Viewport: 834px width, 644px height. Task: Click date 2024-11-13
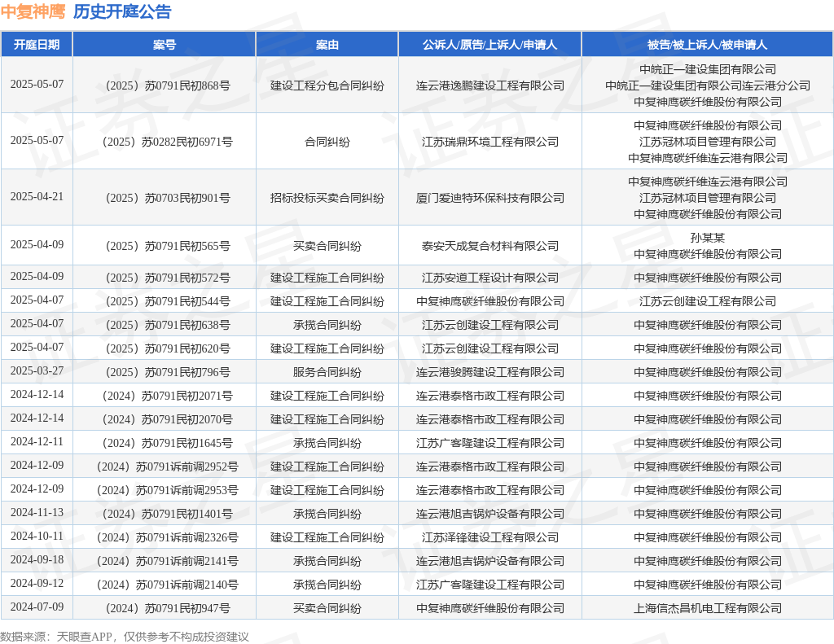[37, 513]
